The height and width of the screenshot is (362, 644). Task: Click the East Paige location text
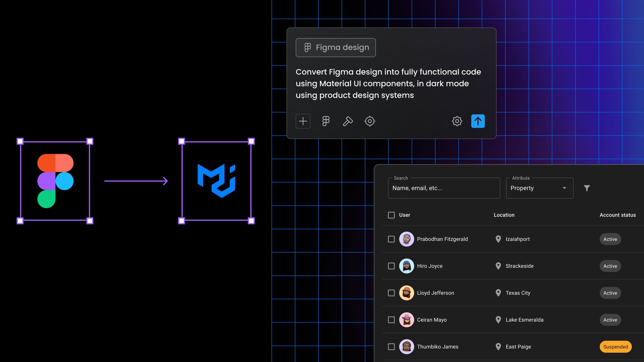pos(518,347)
